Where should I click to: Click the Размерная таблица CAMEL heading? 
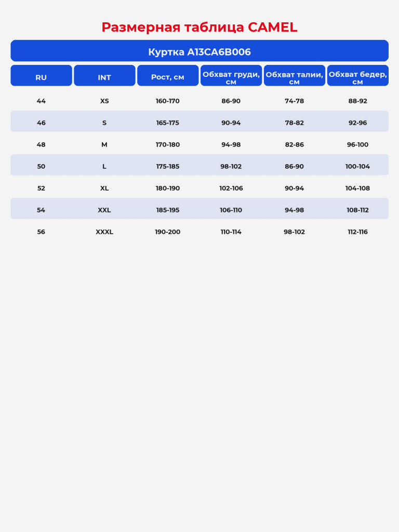[199, 27]
